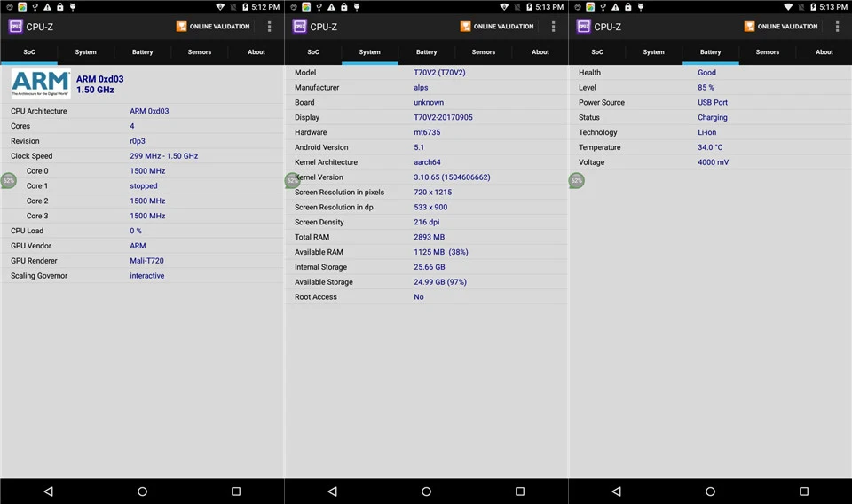Tap recent apps square under Battery screen
852x504 pixels.
click(x=804, y=491)
